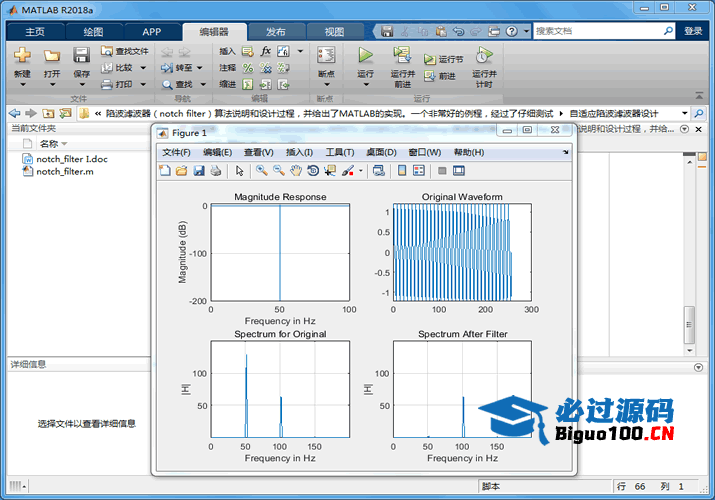This screenshot has height=500, width=715.
Task: Click Insert Colorbar icon in Figure 1
Action: (x=402, y=171)
